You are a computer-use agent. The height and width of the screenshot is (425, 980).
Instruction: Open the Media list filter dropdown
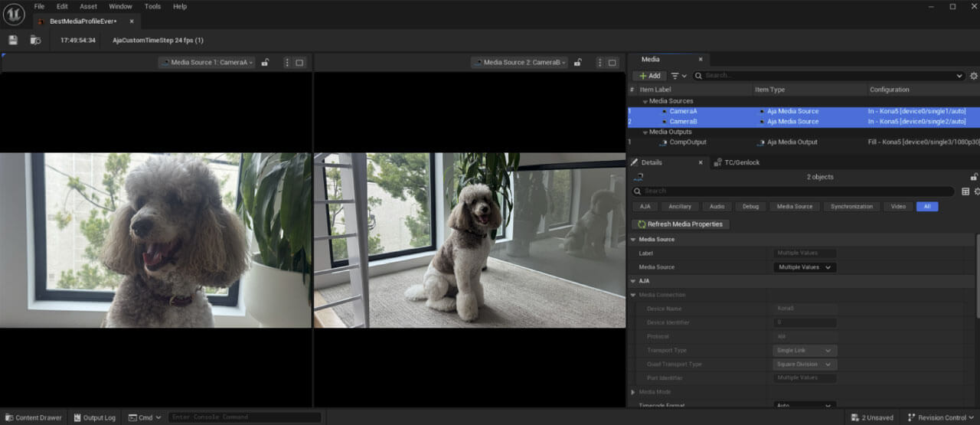[x=679, y=76]
